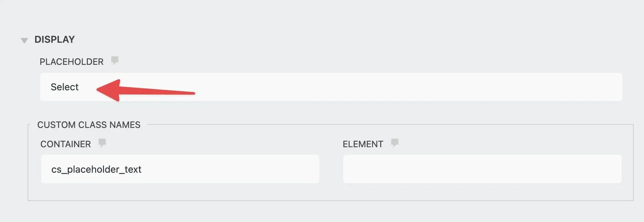
Task: Click the cs_placeholder_text value
Action: 96,169
